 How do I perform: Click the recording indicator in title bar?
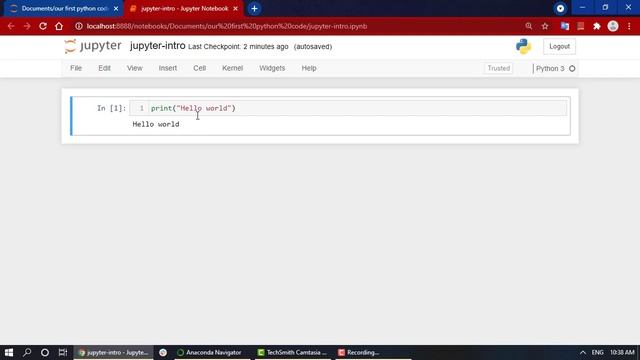click(x=560, y=9)
